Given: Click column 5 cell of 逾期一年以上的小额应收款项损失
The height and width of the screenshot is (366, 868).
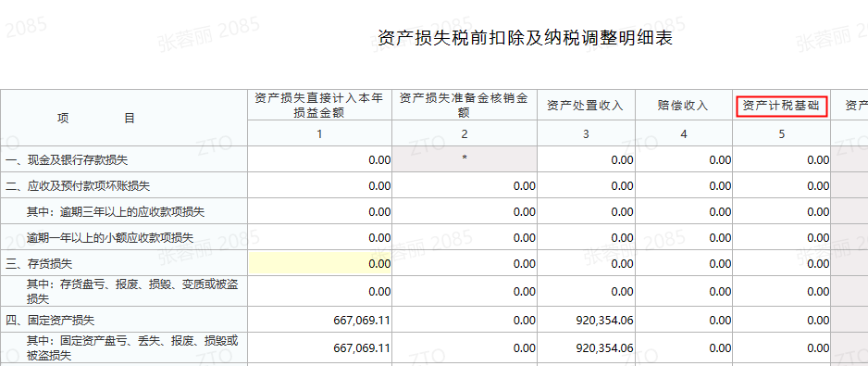Looking at the screenshot, I should [782, 237].
